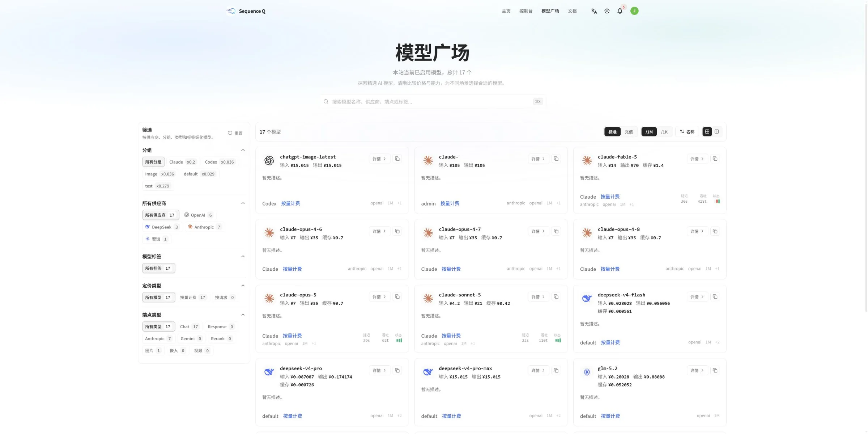Filter by 图片 endpoint type chip

[x=153, y=350]
